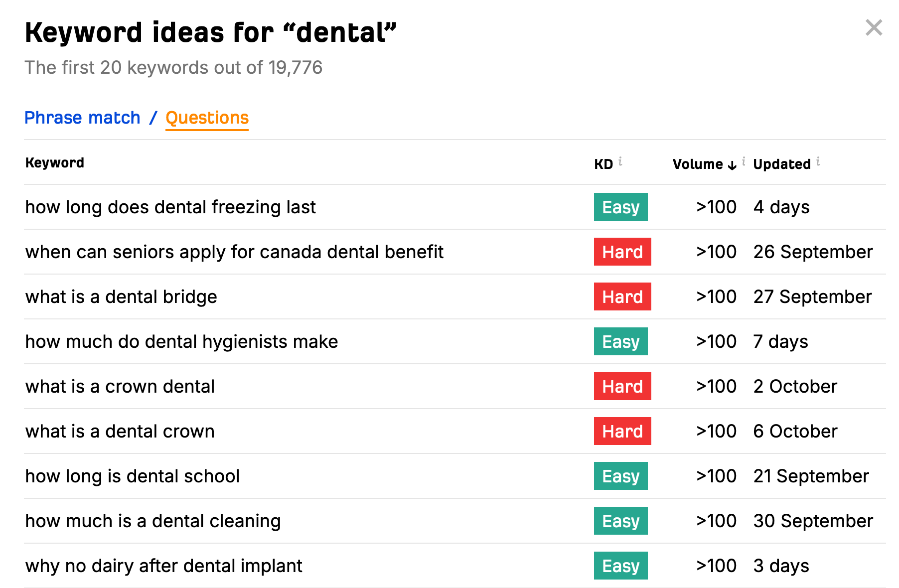Click the KD column header

(x=603, y=164)
